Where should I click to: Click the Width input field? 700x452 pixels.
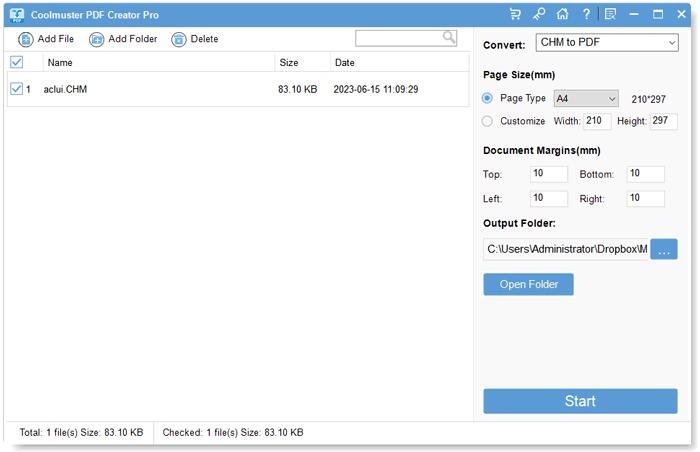pos(597,121)
